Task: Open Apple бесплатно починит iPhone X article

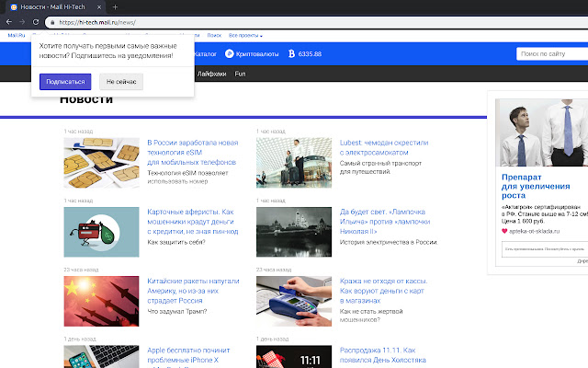Action: click(x=188, y=355)
